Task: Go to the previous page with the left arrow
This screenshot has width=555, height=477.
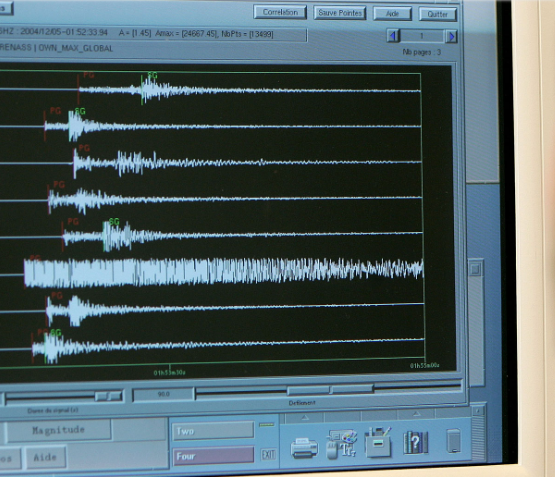Action: coord(393,36)
